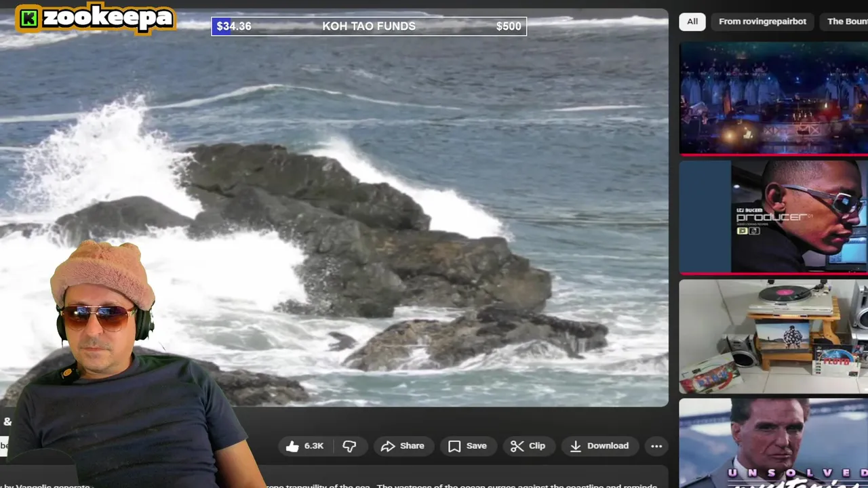Create a Clip from this video
868x488 pixels.
point(528,446)
